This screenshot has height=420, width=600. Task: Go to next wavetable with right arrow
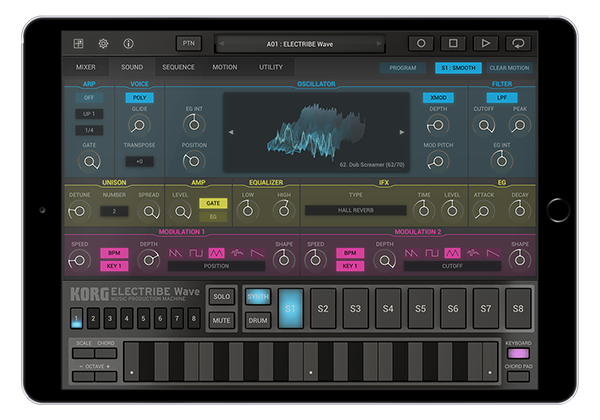tap(402, 132)
